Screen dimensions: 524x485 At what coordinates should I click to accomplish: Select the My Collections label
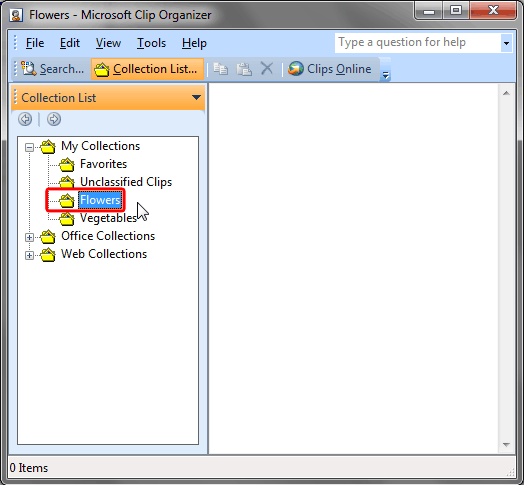[x=100, y=146]
